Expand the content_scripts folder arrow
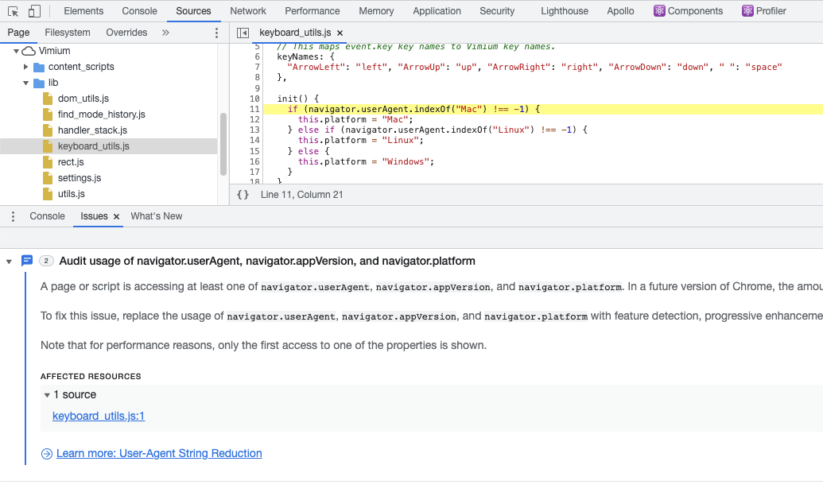Viewport: 823px width, 504px height. [x=25, y=67]
